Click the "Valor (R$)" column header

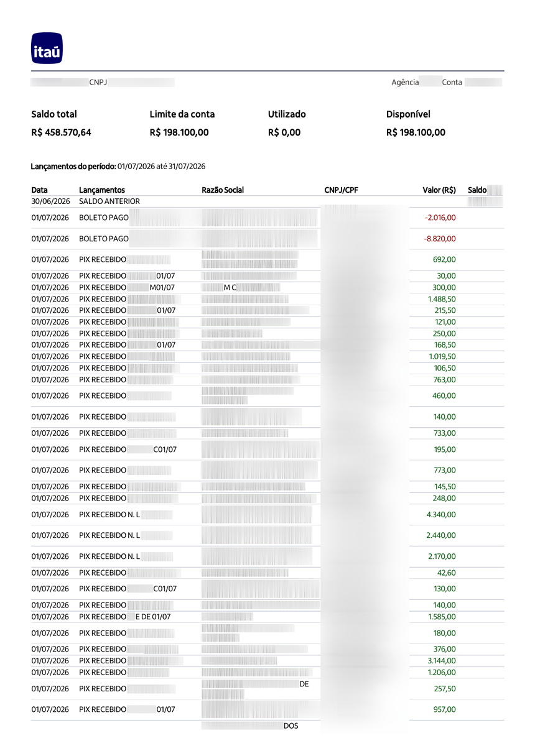439,190
